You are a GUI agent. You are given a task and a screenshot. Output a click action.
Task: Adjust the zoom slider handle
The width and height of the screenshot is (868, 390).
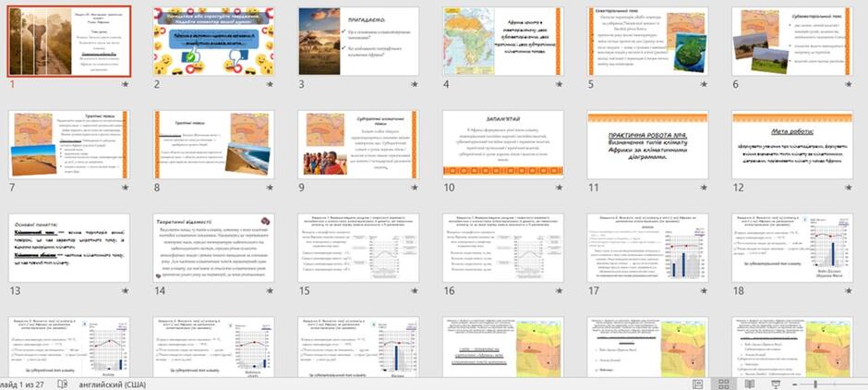814,384
